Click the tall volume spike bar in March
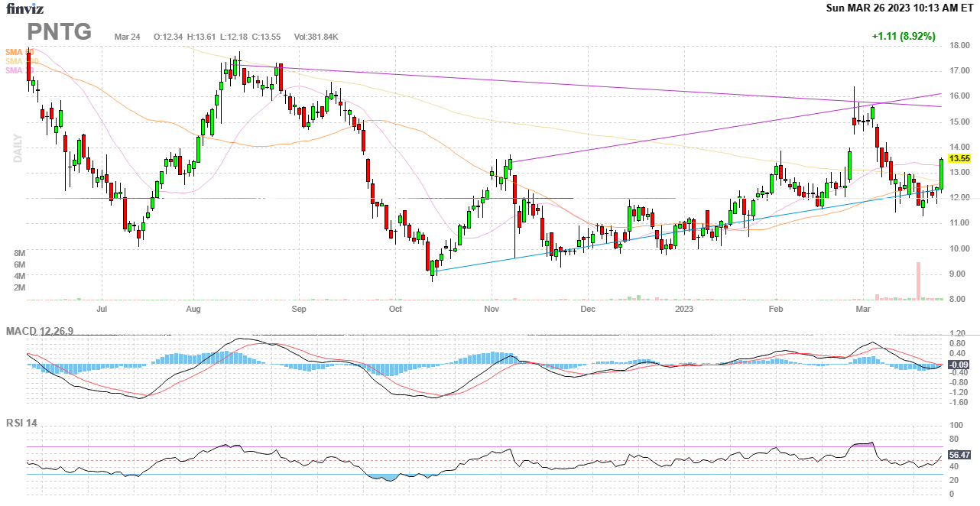The height and width of the screenshot is (506, 980). 918,281
